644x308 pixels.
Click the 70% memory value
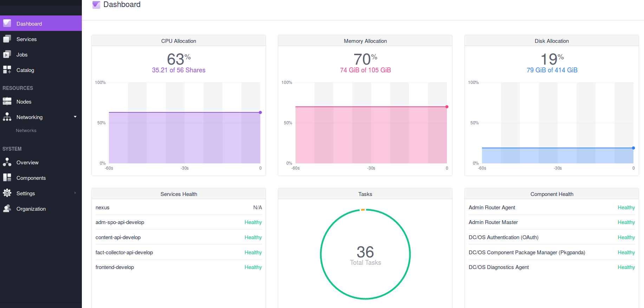[x=365, y=59]
